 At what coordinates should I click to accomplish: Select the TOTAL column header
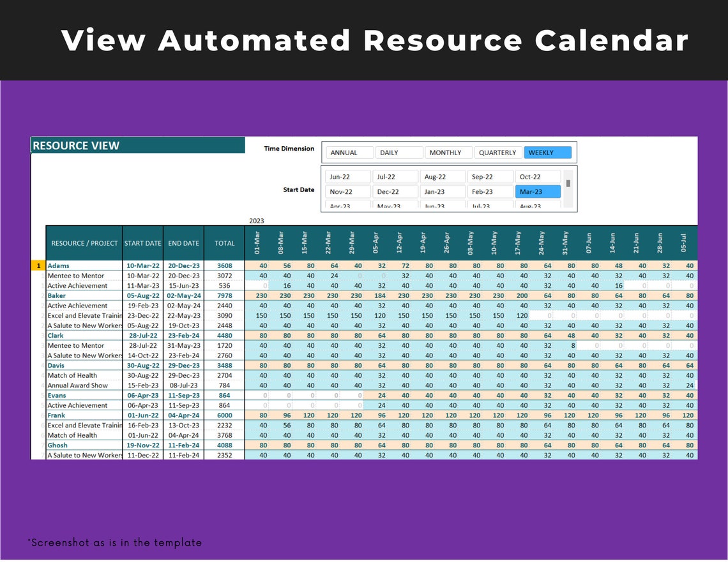tap(224, 243)
